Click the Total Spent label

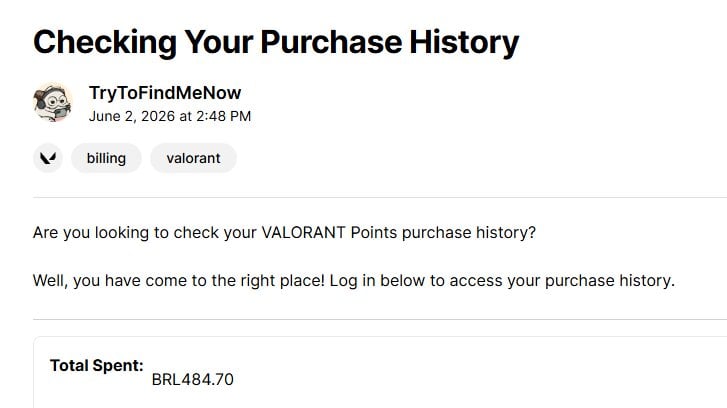[x=97, y=365]
